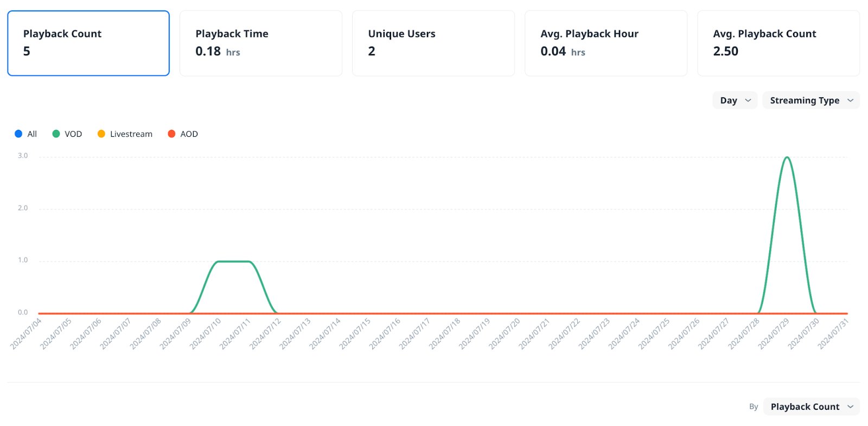Screen dimensions: 868x426
Task: Select the Avg. Playback Hour card
Action: [605, 43]
